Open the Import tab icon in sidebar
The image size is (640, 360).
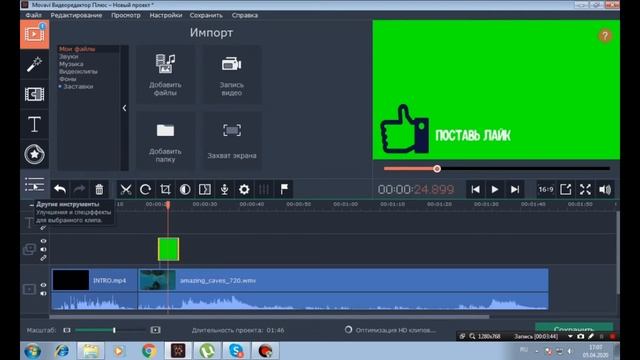pos(34,34)
